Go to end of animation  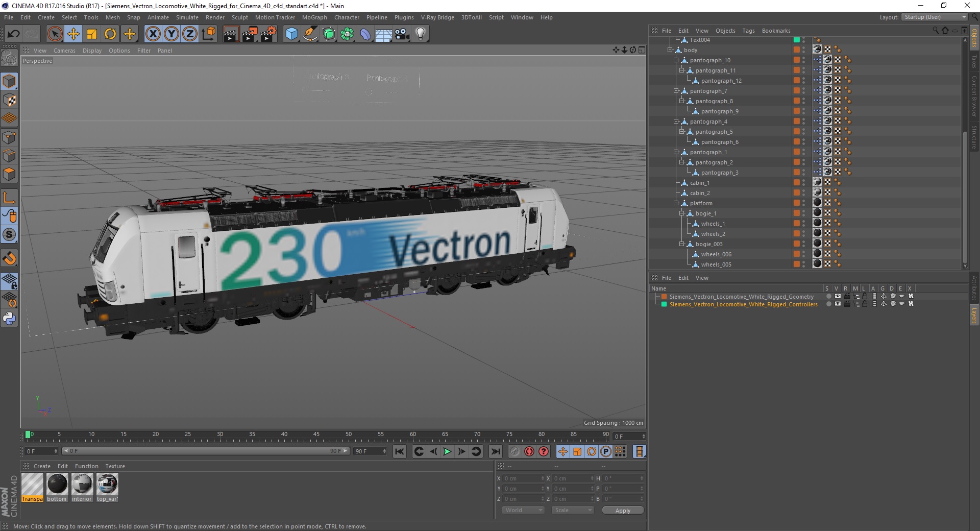tap(495, 451)
